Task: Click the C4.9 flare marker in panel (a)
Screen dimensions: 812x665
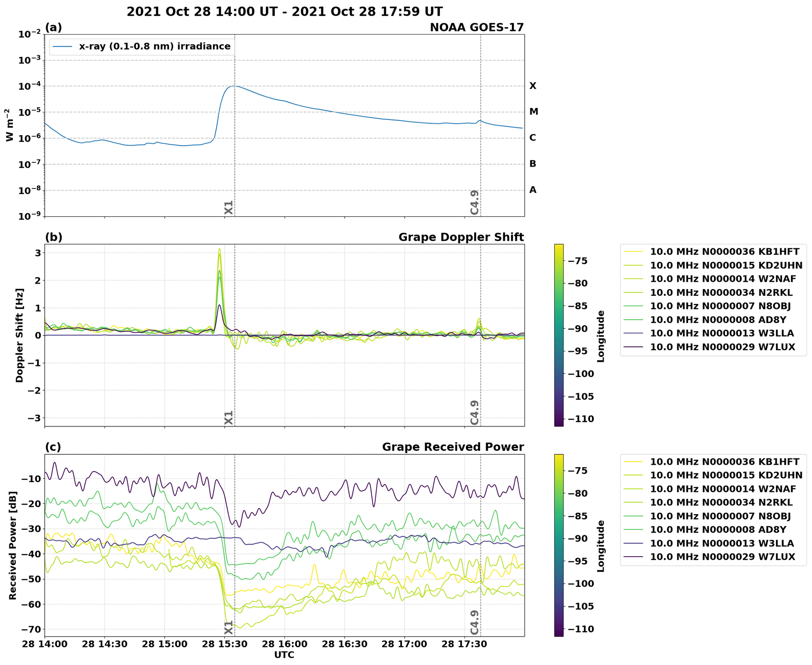Action: coord(474,202)
